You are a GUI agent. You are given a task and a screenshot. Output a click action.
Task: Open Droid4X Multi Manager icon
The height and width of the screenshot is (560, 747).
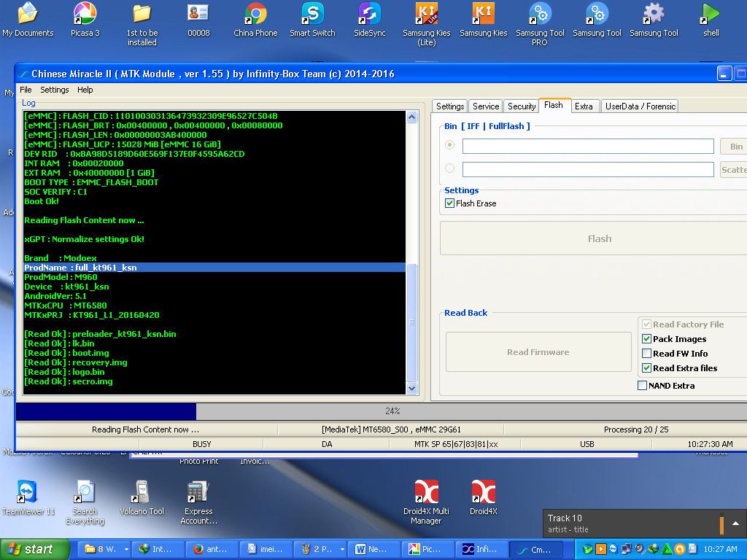pos(426,492)
